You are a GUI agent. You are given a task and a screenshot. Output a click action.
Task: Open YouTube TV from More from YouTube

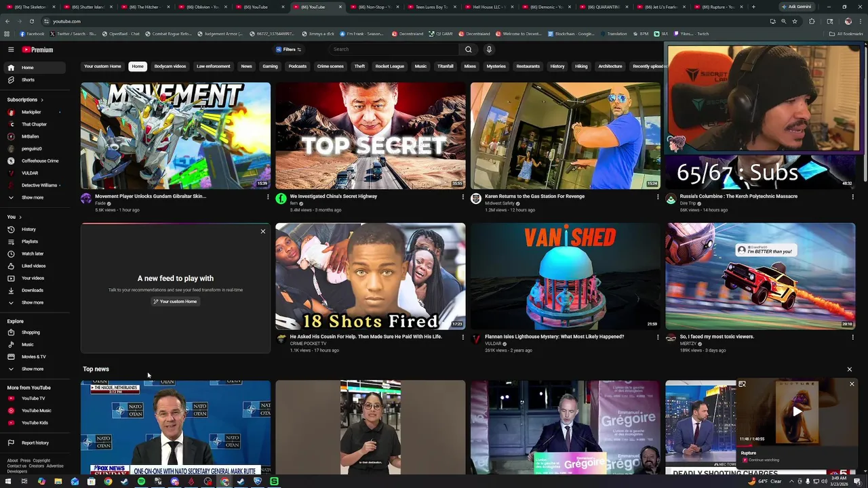click(36, 399)
